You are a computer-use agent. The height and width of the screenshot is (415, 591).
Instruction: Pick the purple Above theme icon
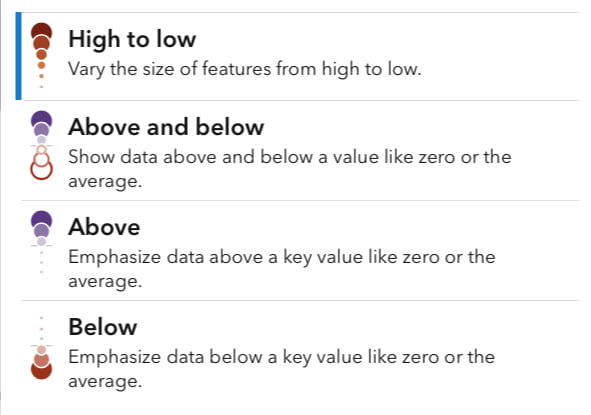(41, 242)
